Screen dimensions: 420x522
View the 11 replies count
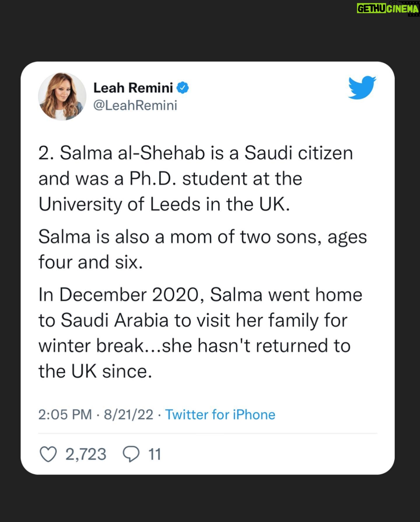click(x=155, y=454)
